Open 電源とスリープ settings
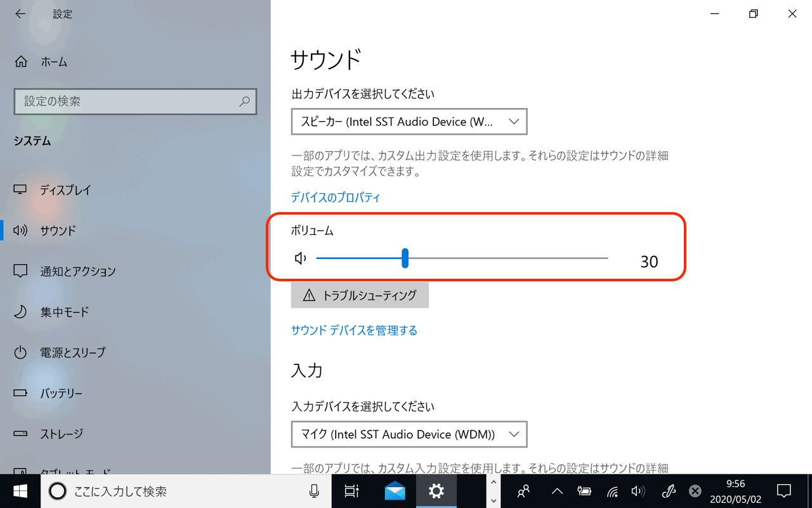 click(x=72, y=352)
